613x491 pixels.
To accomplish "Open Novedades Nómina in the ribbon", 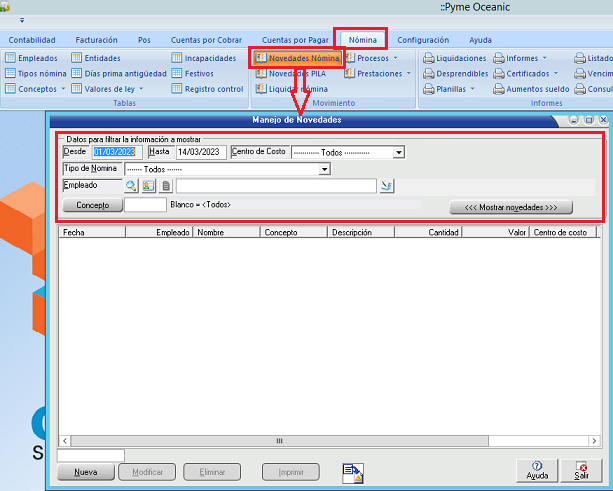I will coord(297,58).
